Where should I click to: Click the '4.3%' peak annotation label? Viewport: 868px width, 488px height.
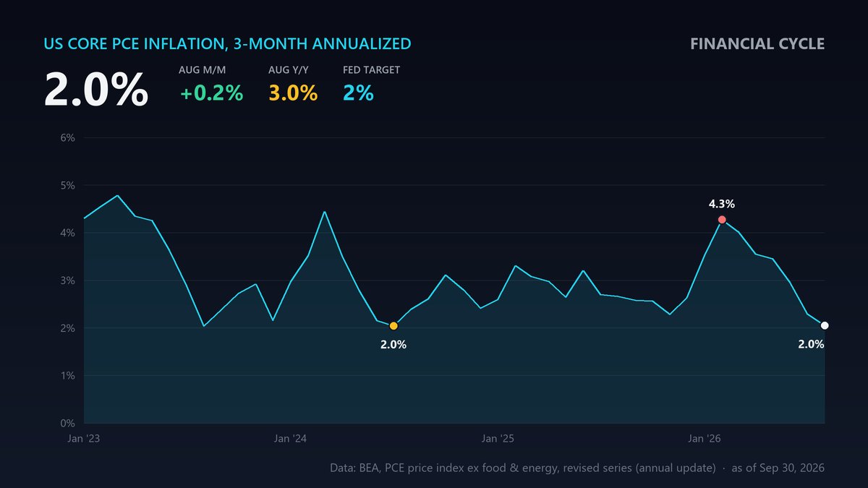(722, 204)
